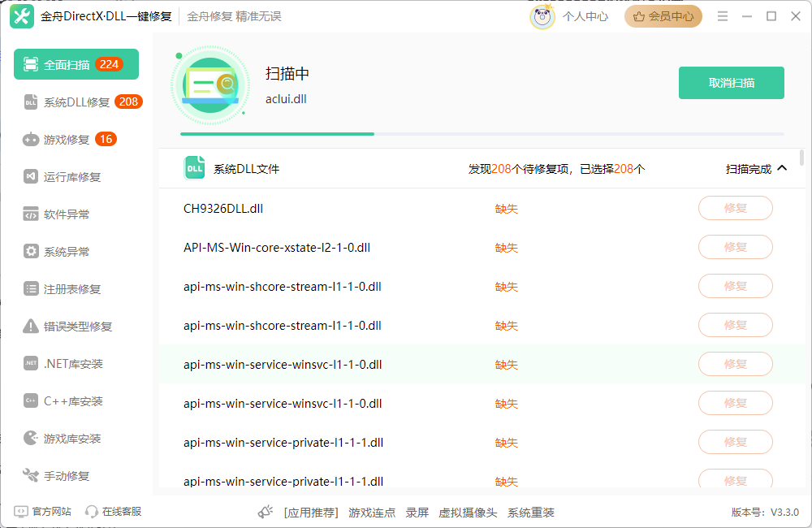Viewport: 812px width, 528px height.
Task: Click the green DLL icon beside 系统DLL文件
Action: pyautogui.click(x=195, y=168)
